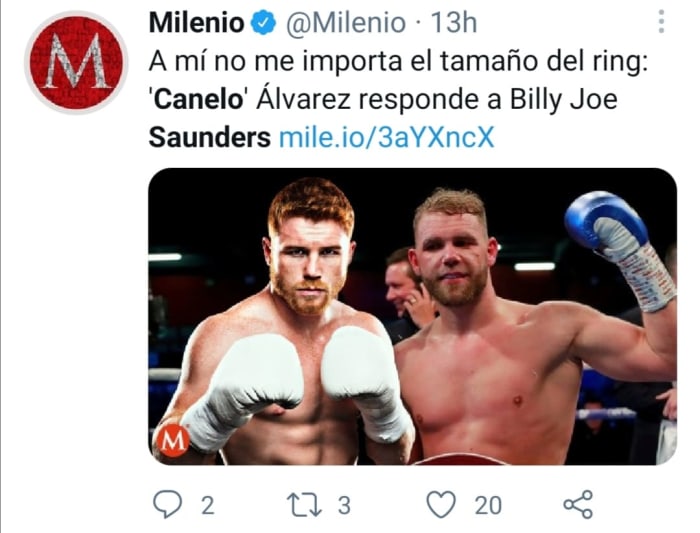Reply to the tweet via speech bubble icon

point(167,505)
